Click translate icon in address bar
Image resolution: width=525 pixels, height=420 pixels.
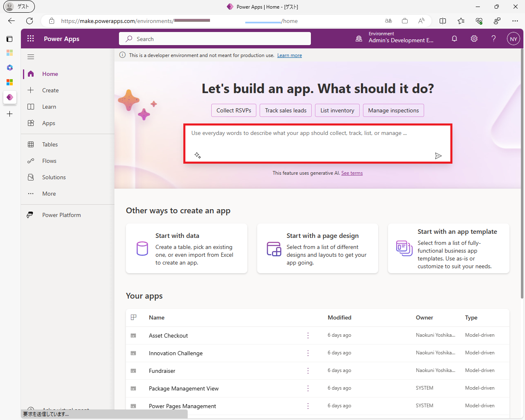pos(388,21)
